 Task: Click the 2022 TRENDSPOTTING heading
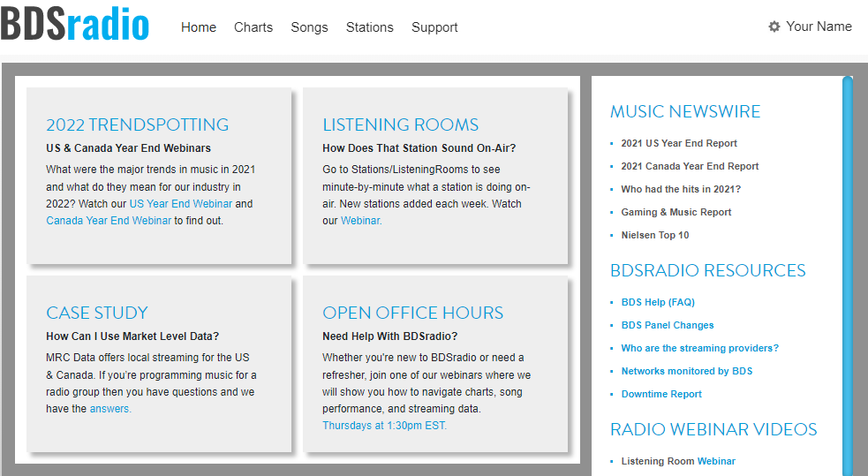point(137,125)
